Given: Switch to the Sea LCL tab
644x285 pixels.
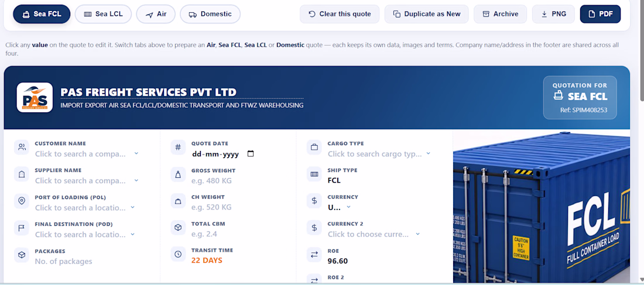Looking at the screenshot, I should tap(103, 14).
